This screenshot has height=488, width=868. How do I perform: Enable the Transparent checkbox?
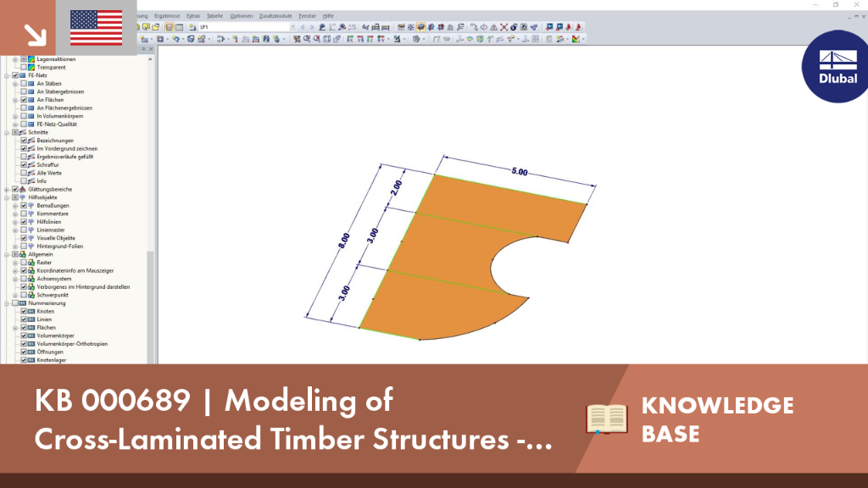(x=24, y=68)
